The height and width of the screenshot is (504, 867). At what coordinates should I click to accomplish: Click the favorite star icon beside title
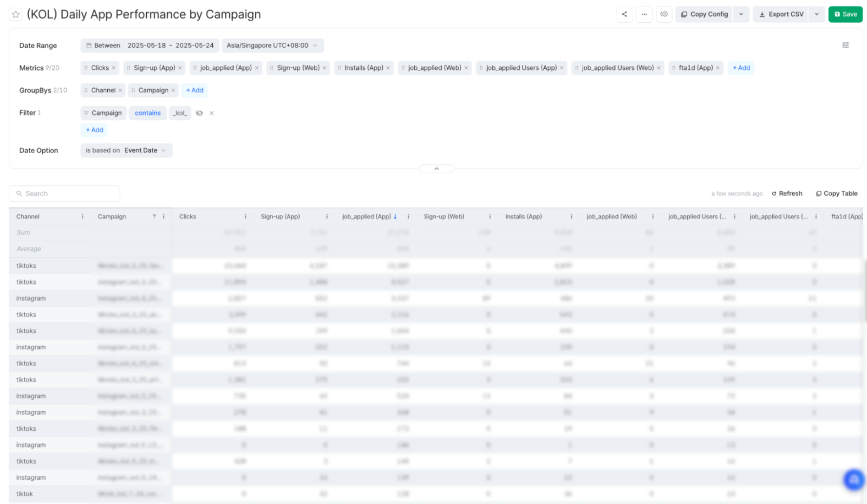tap(16, 14)
